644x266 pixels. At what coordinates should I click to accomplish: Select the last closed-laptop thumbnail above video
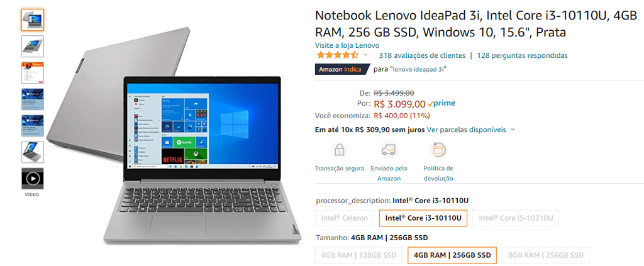pos(33,152)
